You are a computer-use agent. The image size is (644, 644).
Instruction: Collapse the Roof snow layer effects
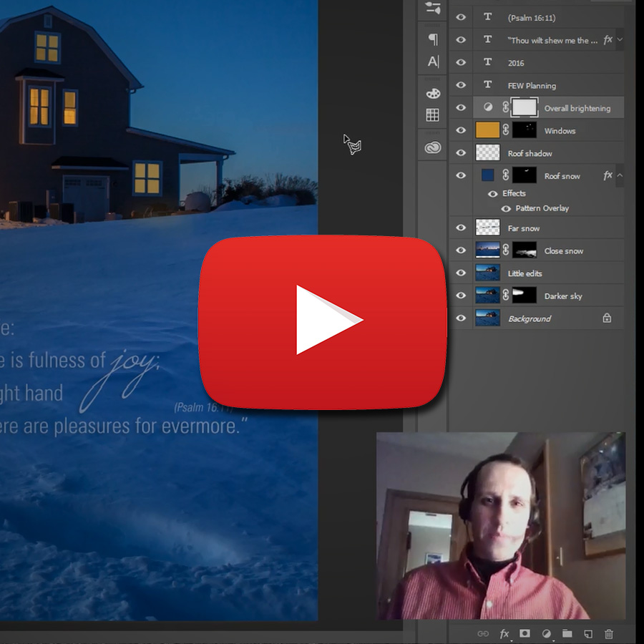point(620,175)
